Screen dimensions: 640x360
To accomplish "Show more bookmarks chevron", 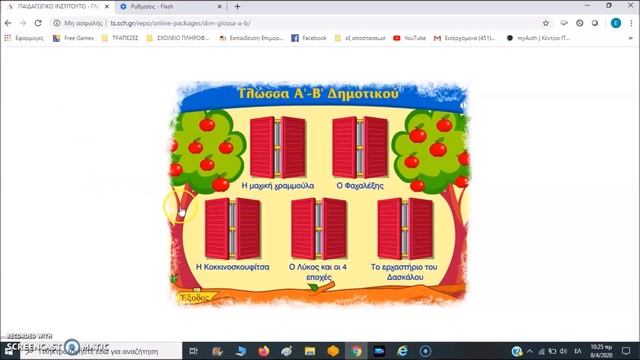I will [631, 38].
